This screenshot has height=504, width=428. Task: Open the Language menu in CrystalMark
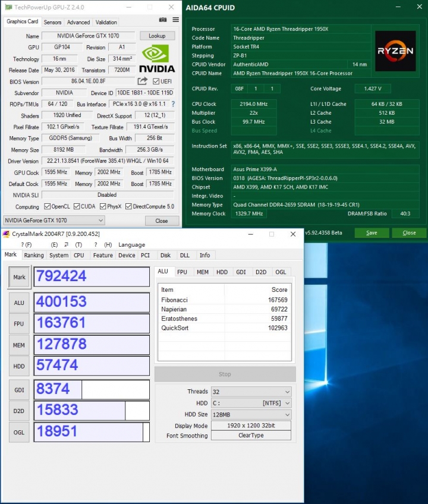131,245
